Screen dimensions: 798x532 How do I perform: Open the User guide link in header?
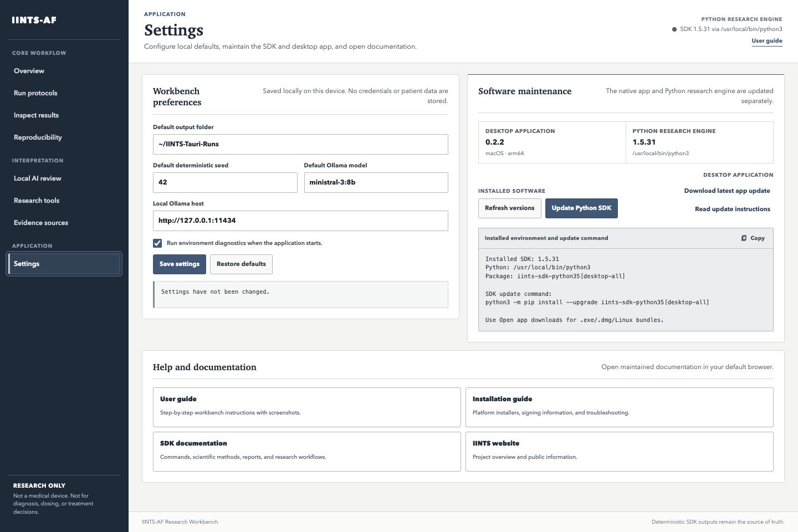[766, 41]
